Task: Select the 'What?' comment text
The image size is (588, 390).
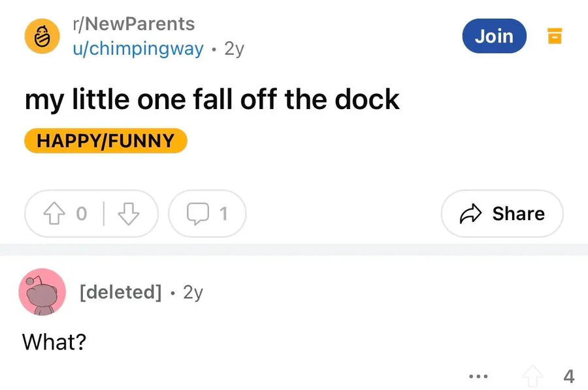Action: click(54, 342)
